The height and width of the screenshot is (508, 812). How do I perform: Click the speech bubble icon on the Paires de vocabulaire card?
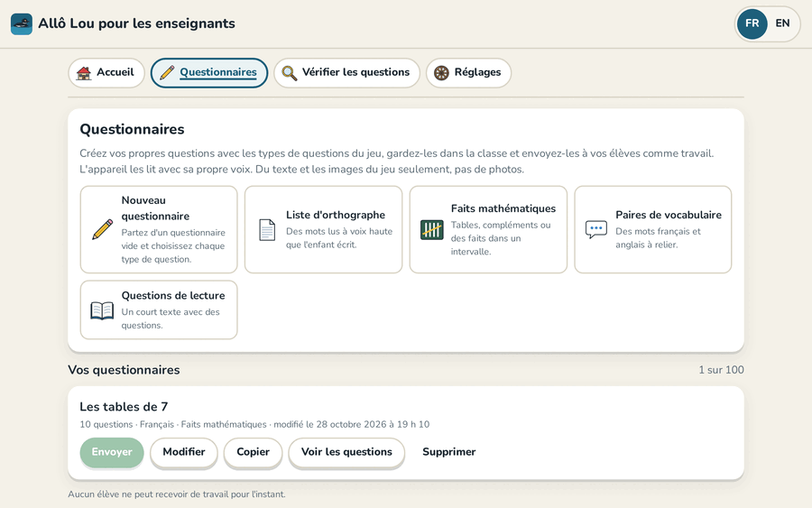596,229
